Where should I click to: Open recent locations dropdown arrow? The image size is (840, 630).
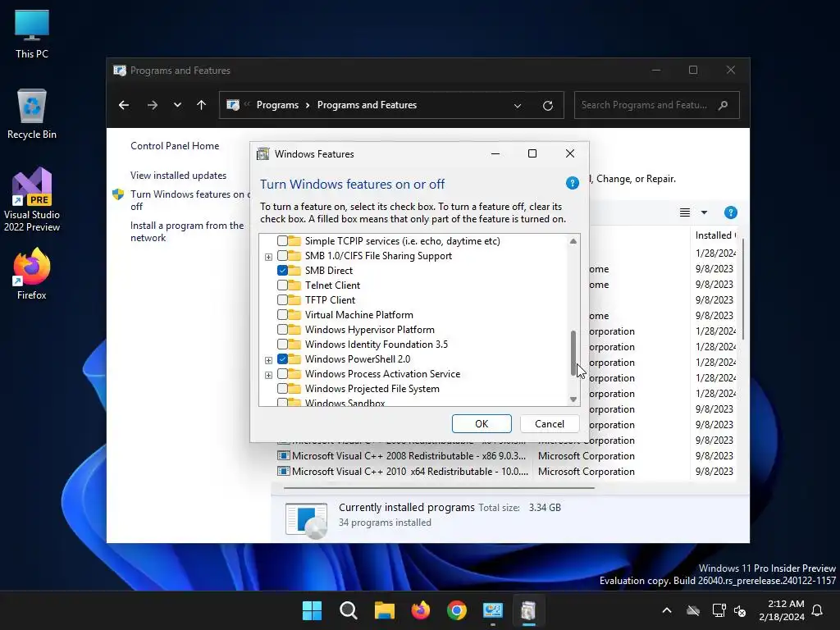177,105
